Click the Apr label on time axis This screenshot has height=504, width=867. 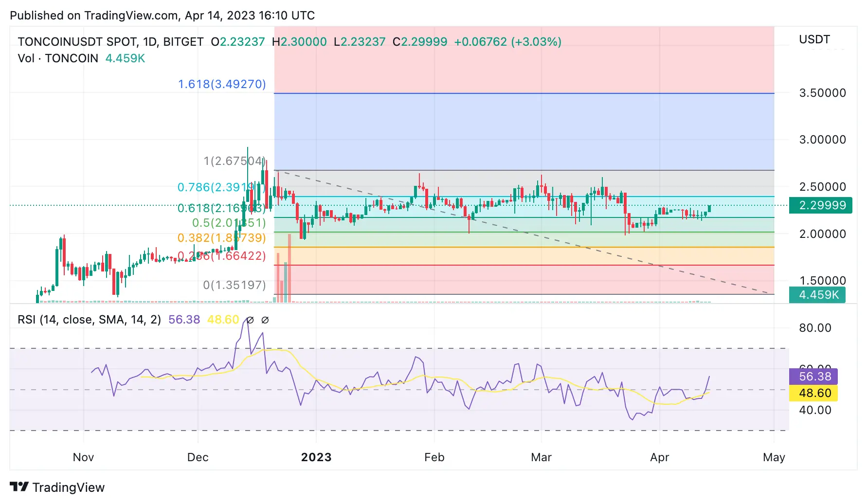click(660, 457)
